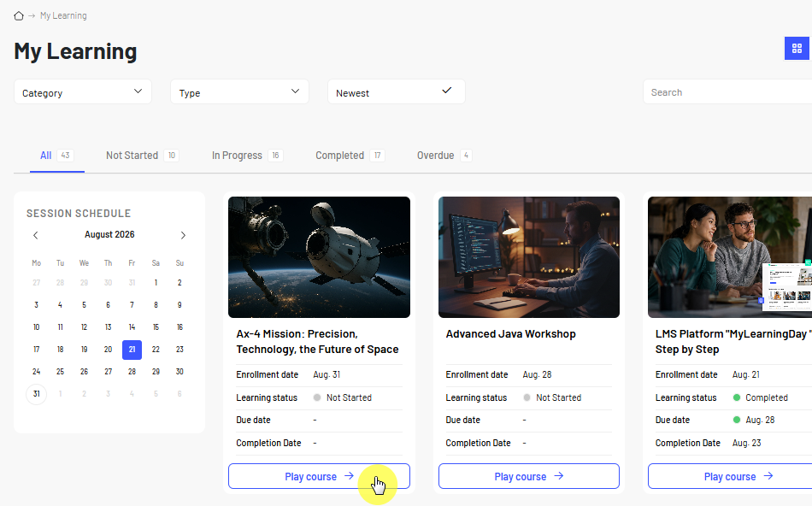Click the home icon in the breadcrumb
Image resolution: width=812 pixels, height=506 pixels.
[x=19, y=15]
